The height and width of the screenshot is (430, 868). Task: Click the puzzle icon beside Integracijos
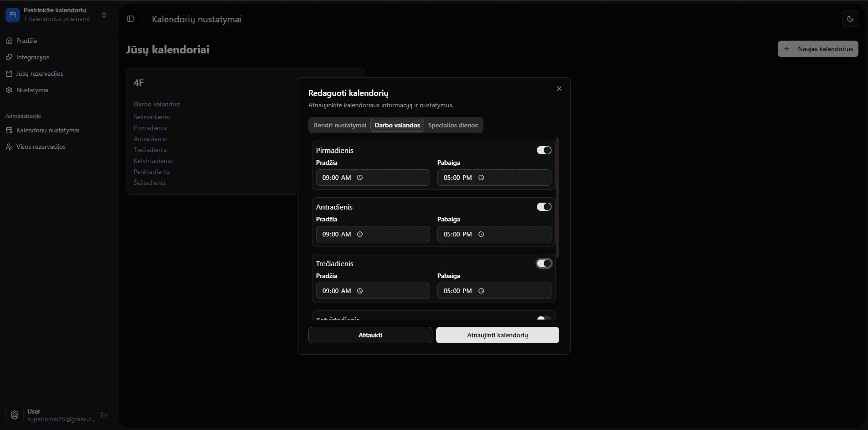tap(9, 57)
